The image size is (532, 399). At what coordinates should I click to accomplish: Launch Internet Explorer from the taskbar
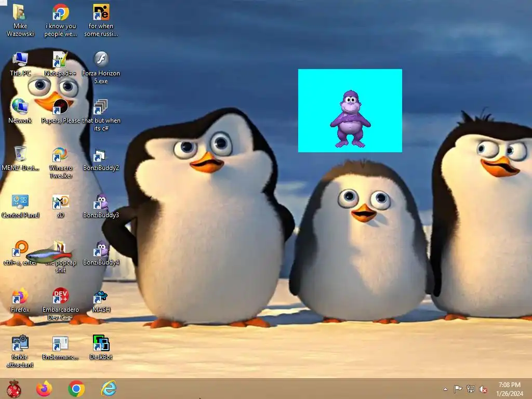pos(109,389)
